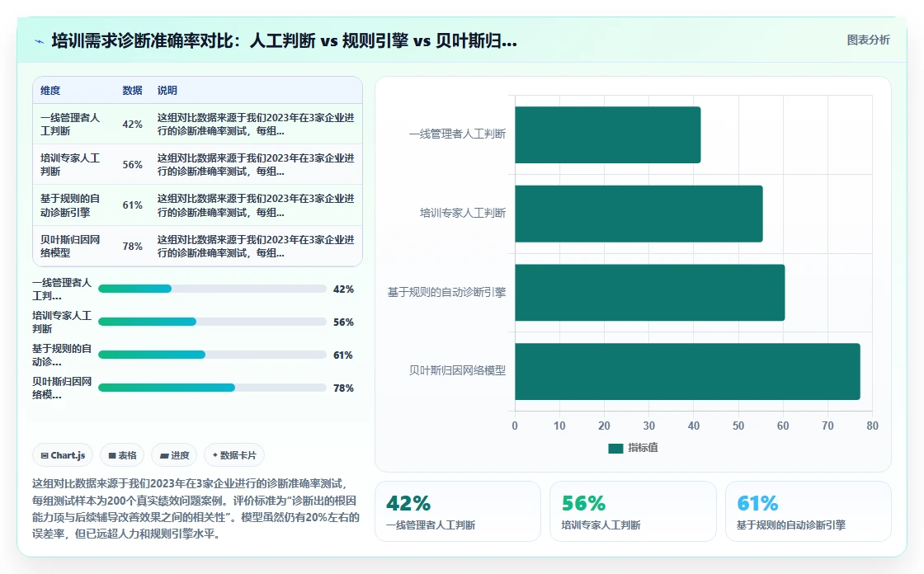Click the 贝叶斯归因网络模型 chart bar
Screen dimensions: 924x574
click(x=688, y=371)
